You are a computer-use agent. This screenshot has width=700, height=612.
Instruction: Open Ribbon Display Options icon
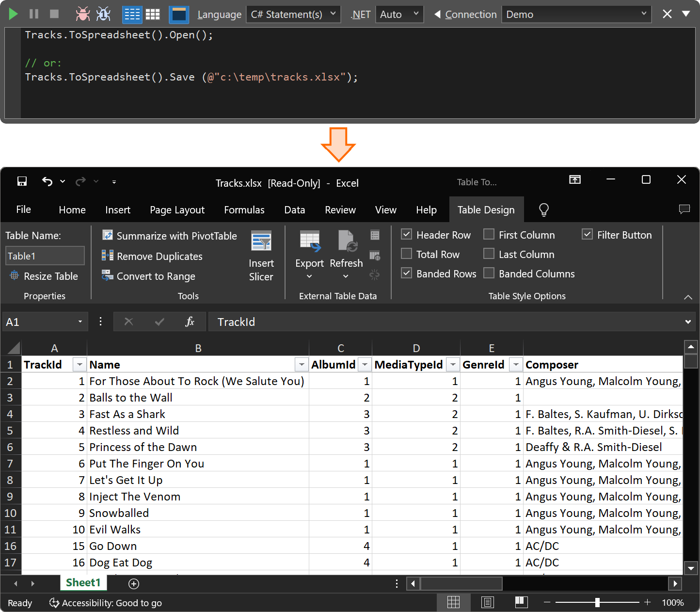pyautogui.click(x=574, y=180)
